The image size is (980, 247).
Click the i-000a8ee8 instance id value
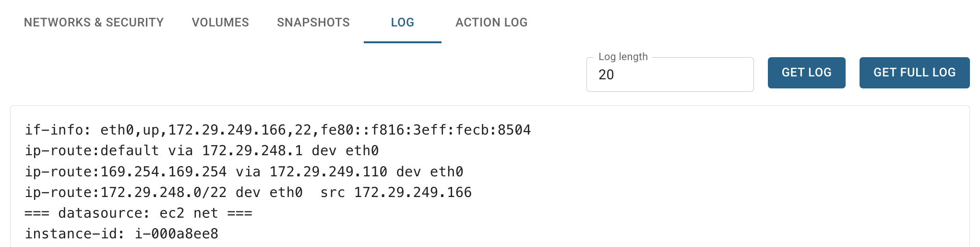(x=177, y=234)
